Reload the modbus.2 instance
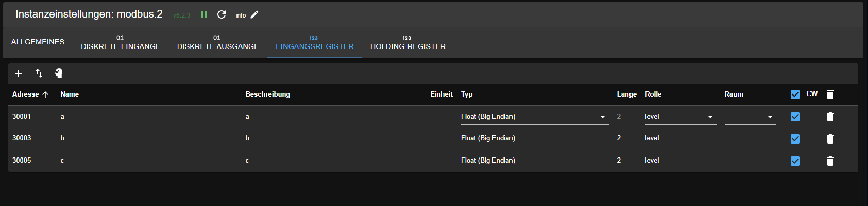The height and width of the screenshot is (206, 868). [222, 14]
